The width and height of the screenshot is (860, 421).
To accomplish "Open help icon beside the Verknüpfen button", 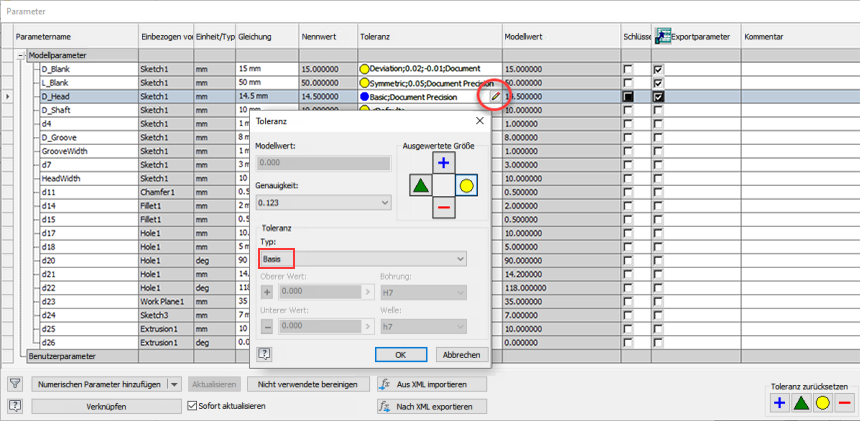I will (15, 406).
